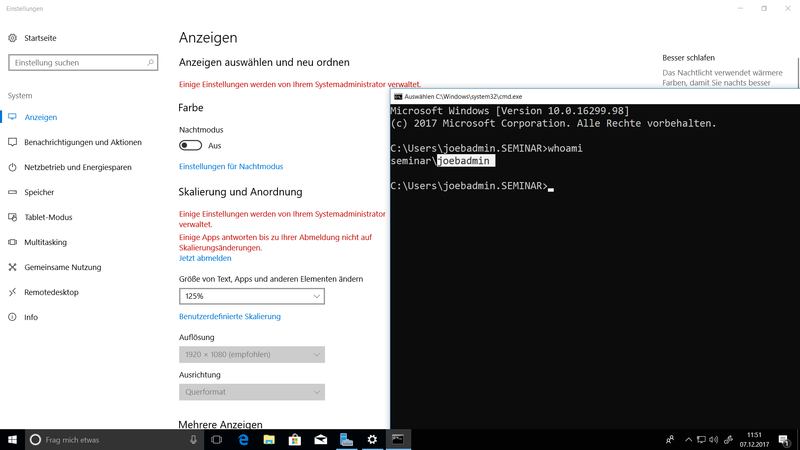Open Task View from the taskbar
The width and height of the screenshot is (800, 450).
pyautogui.click(x=216, y=439)
